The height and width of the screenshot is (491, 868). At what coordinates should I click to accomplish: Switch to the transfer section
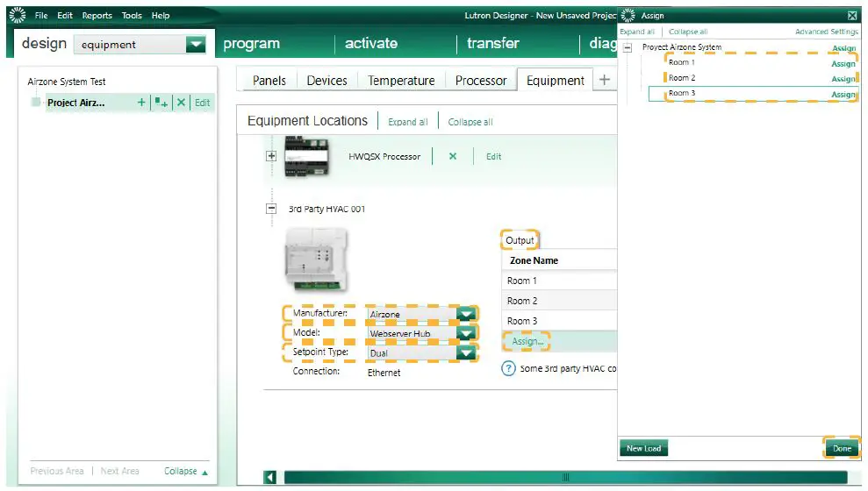[492, 43]
